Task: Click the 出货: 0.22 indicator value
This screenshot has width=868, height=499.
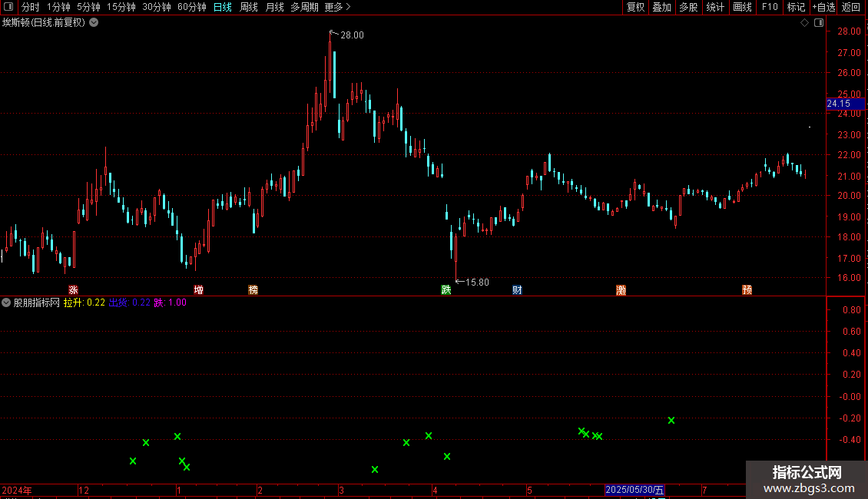Action: pos(130,302)
